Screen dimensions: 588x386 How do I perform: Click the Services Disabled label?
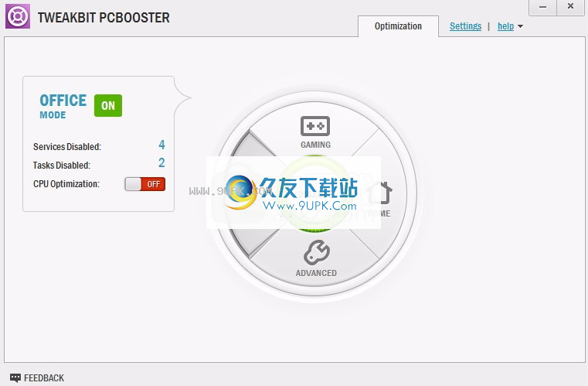click(x=67, y=147)
